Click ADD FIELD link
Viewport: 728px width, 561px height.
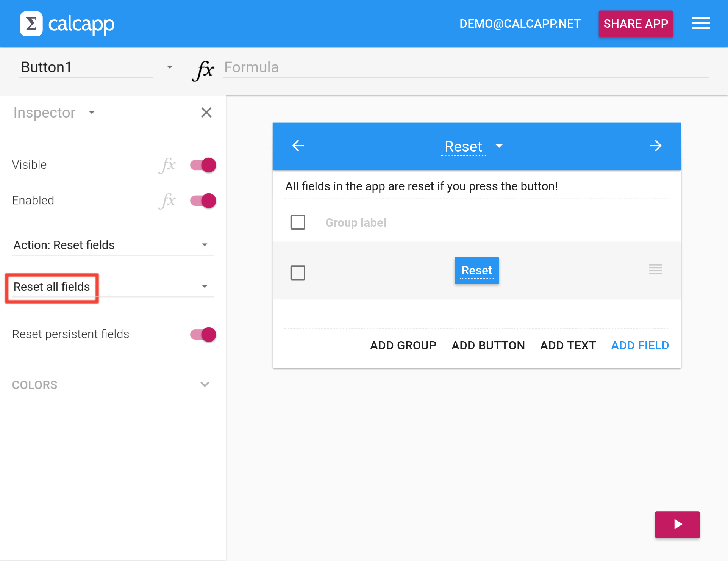pyautogui.click(x=640, y=346)
